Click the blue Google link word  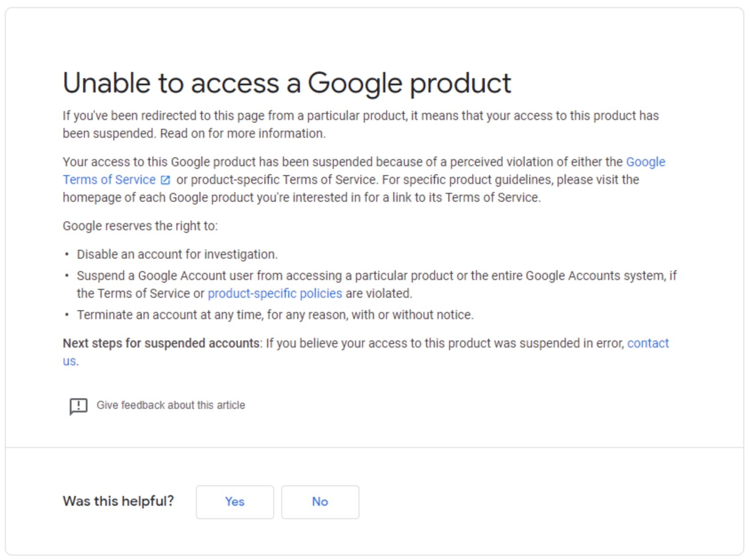coord(646,162)
